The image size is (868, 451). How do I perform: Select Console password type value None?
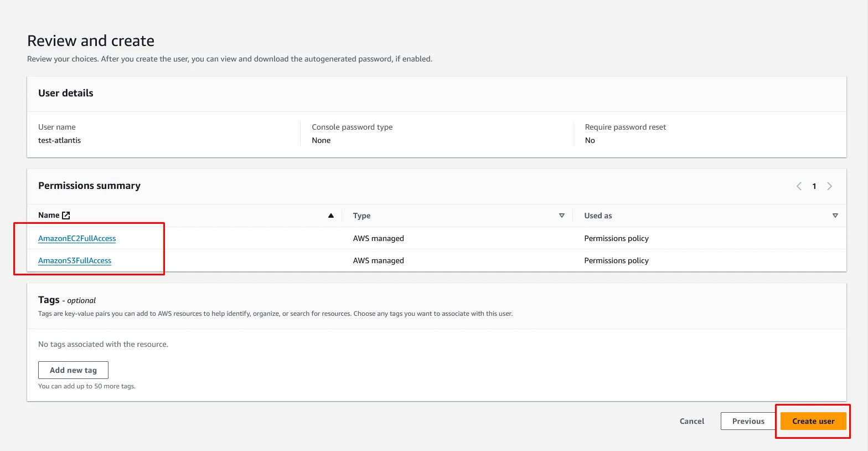tap(321, 140)
